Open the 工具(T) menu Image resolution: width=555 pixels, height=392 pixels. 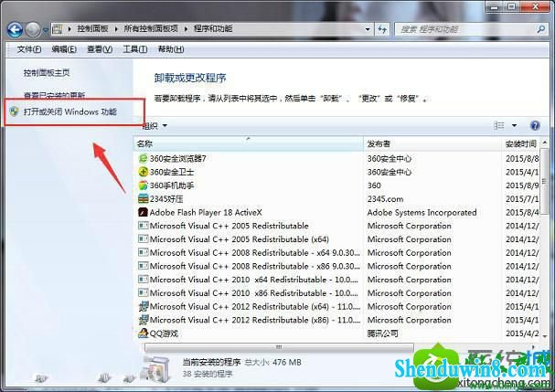(134, 49)
